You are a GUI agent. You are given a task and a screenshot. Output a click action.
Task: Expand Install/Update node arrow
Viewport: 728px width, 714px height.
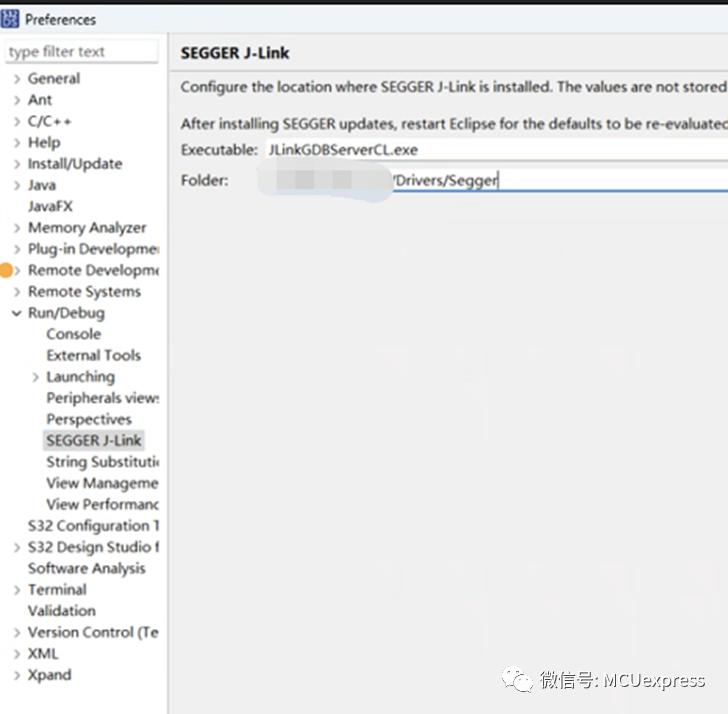[x=17, y=164]
